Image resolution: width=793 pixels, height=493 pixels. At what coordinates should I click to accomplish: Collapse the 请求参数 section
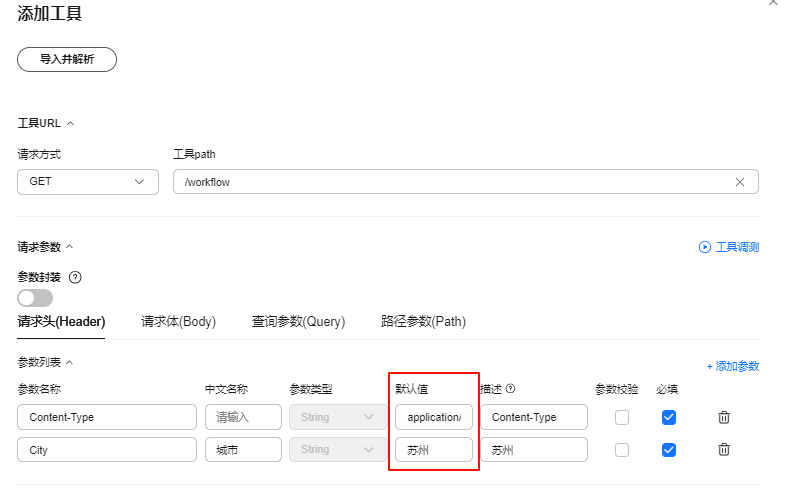(70, 246)
